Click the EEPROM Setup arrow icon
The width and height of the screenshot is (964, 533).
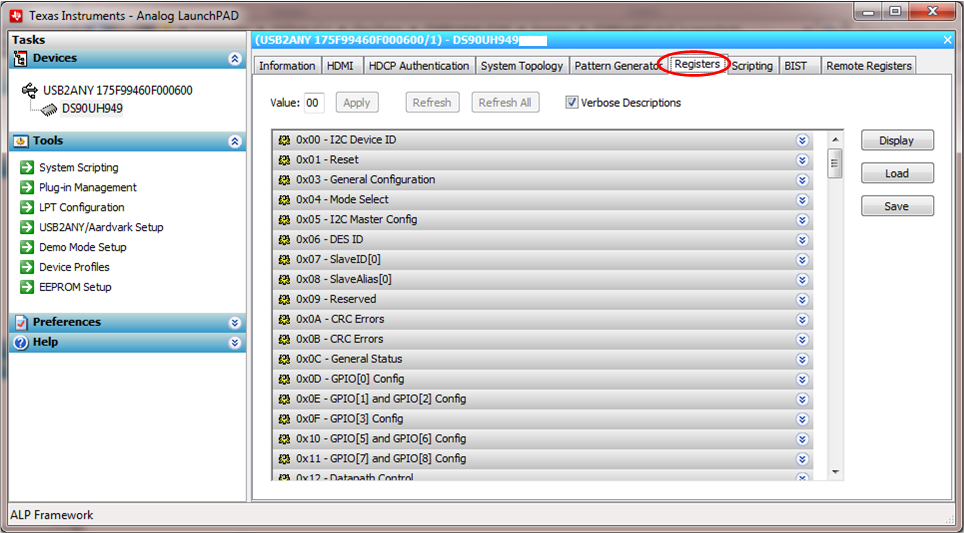pos(27,287)
